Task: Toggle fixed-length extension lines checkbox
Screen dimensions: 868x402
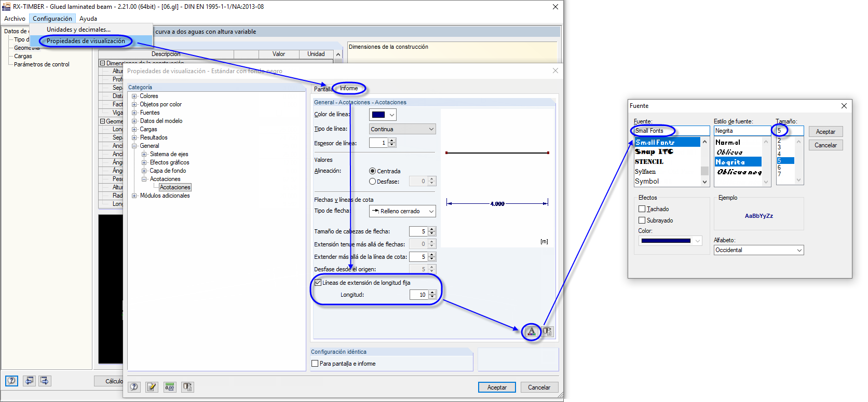Action: (318, 283)
